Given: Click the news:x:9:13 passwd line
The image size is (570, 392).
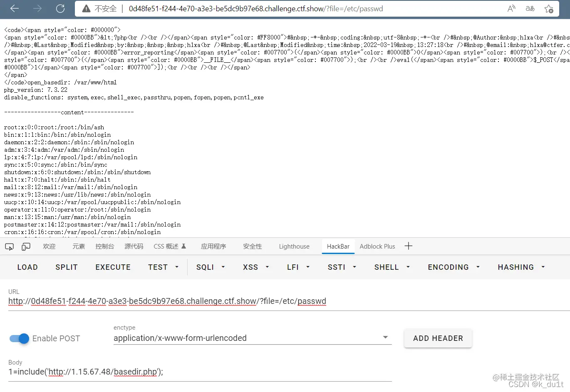Looking at the screenshot, I should pyautogui.click(x=77, y=195).
